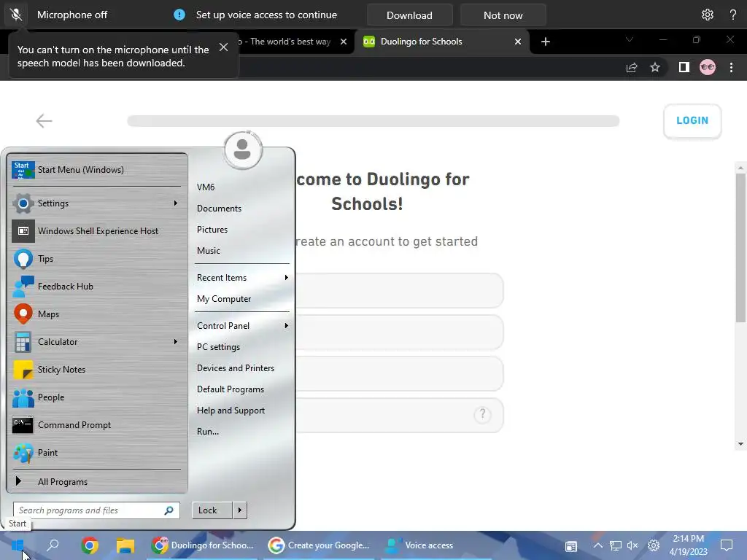
Task: Open Start Menu (Windows) entry
Action: [x=96, y=169]
